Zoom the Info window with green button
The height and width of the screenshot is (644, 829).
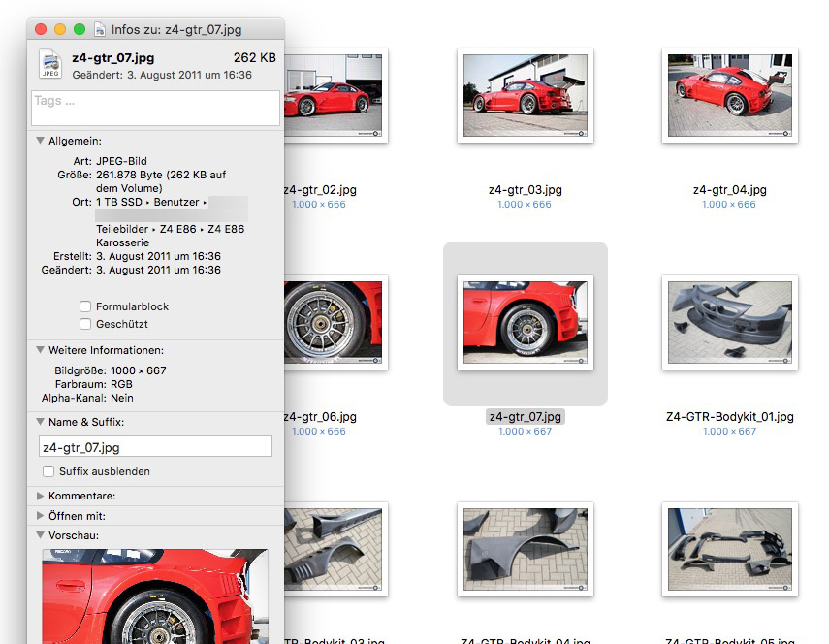coord(80,29)
